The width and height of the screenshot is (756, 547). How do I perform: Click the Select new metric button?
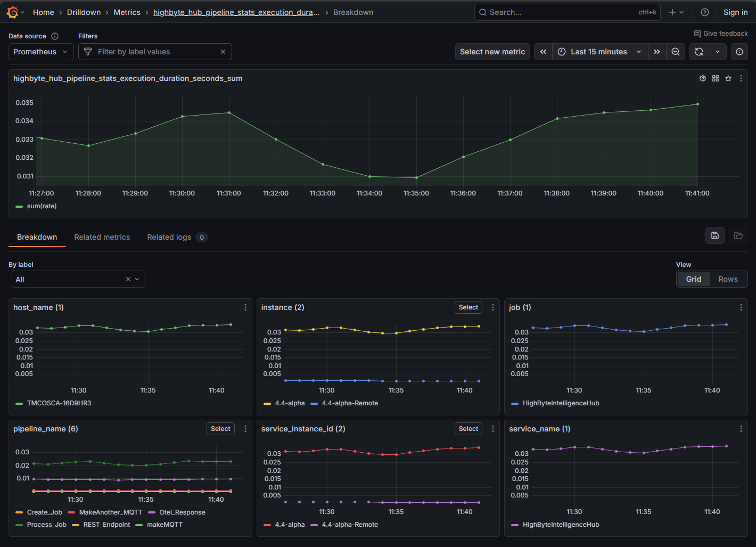pos(492,52)
